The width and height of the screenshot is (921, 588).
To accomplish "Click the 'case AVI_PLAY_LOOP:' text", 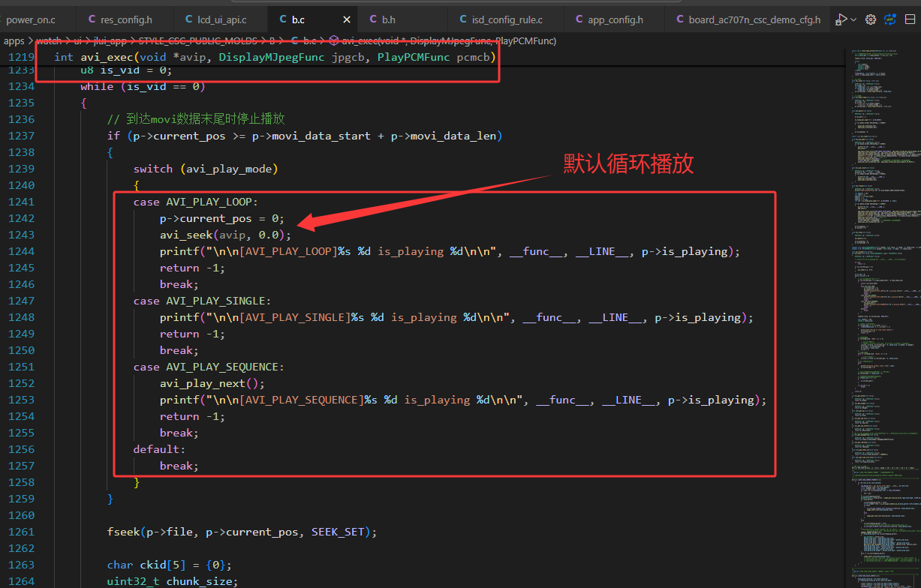I will (x=195, y=202).
